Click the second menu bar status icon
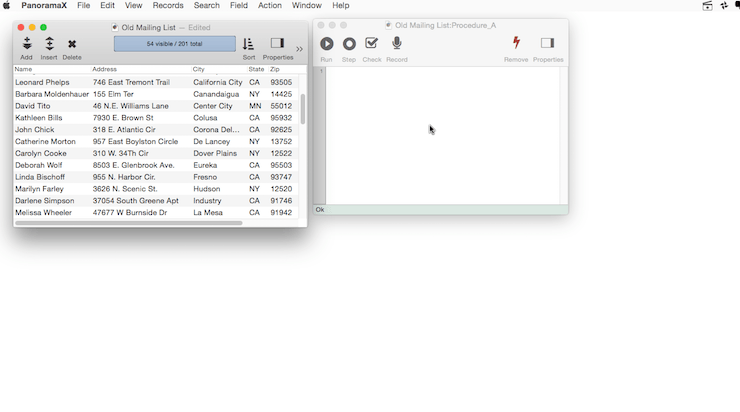This screenshot has width=740, height=412. coord(724,6)
